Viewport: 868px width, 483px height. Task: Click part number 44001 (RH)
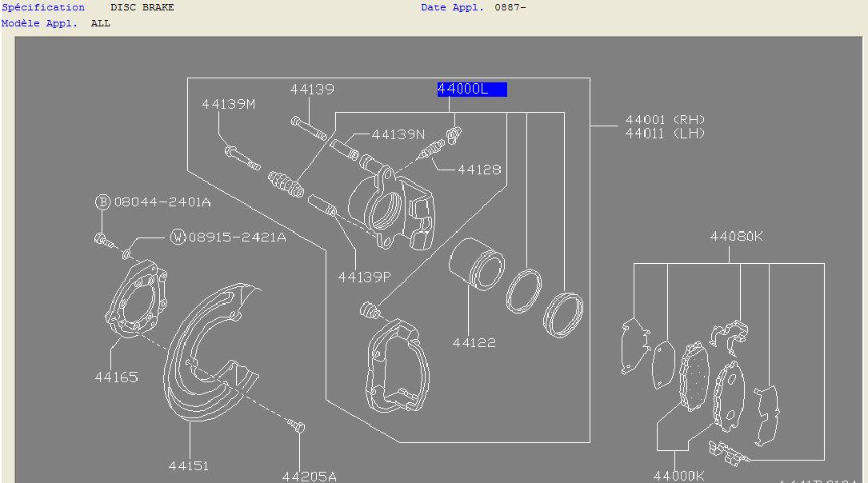(665, 120)
